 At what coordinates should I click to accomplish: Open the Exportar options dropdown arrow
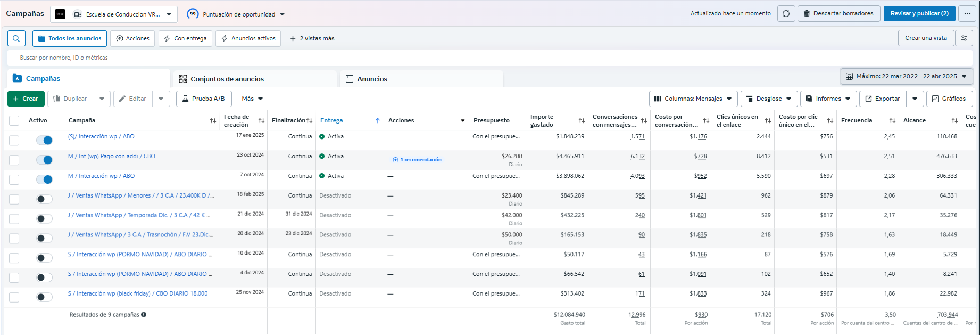[915, 99]
